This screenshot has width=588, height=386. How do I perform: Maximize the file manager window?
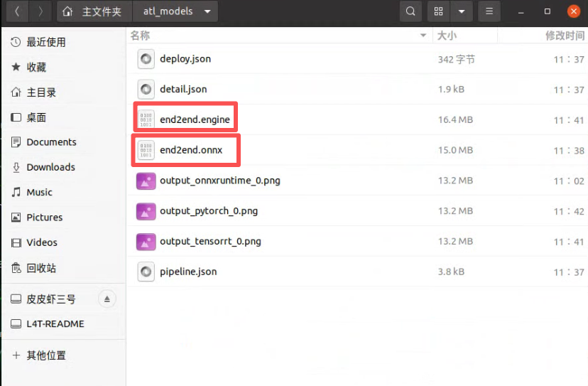click(x=548, y=11)
